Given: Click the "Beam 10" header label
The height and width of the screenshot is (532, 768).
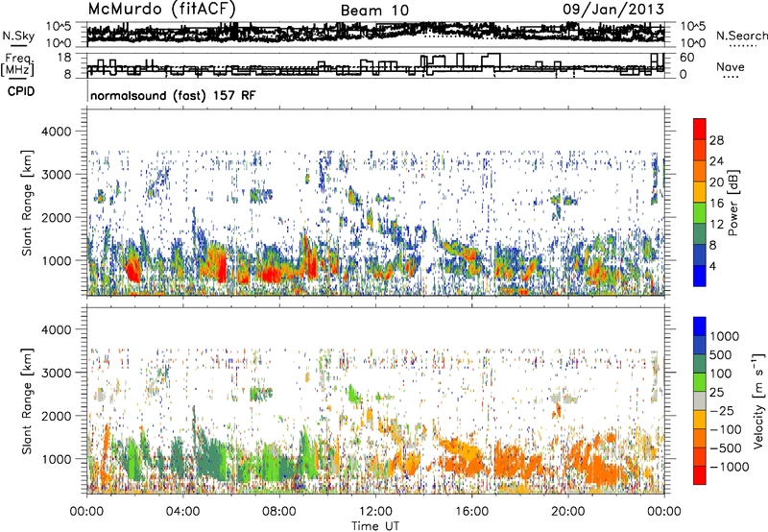Looking at the screenshot, I should pos(374,11).
